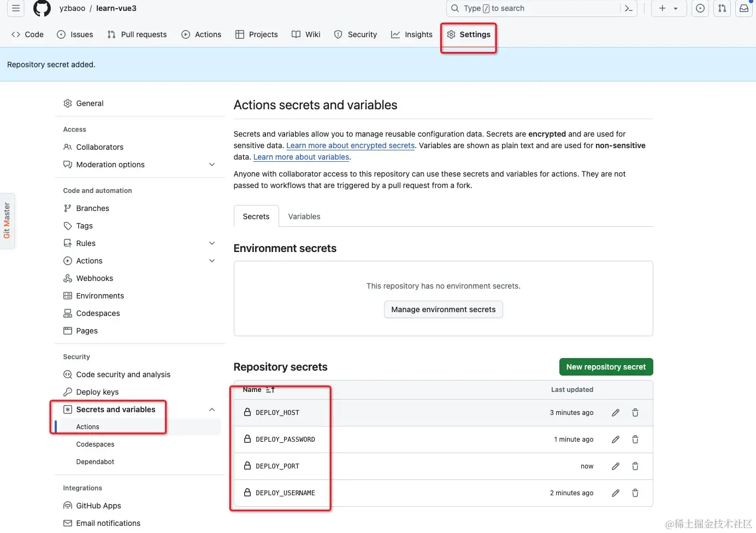Expand the Rules sidebar section
This screenshot has height=533, width=756.
pyautogui.click(x=212, y=243)
